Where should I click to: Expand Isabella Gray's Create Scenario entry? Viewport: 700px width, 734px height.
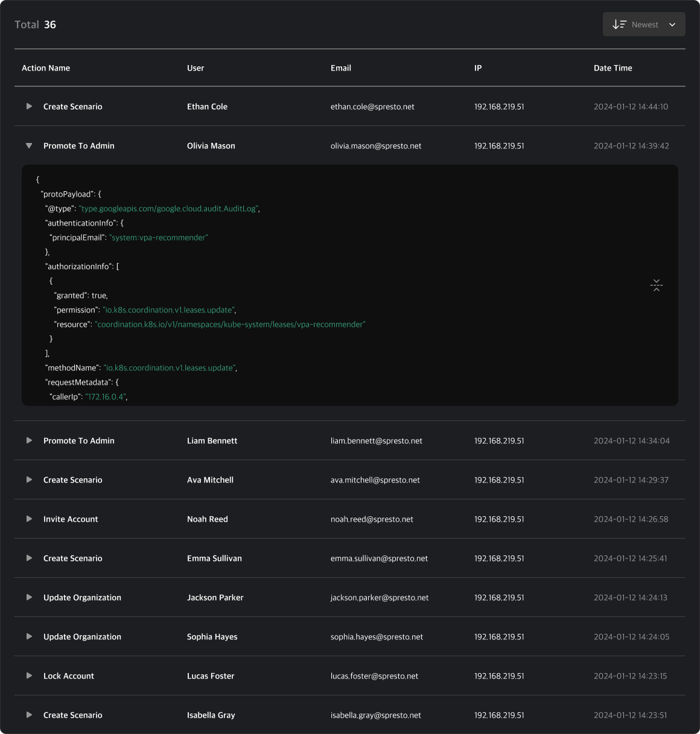(x=29, y=715)
